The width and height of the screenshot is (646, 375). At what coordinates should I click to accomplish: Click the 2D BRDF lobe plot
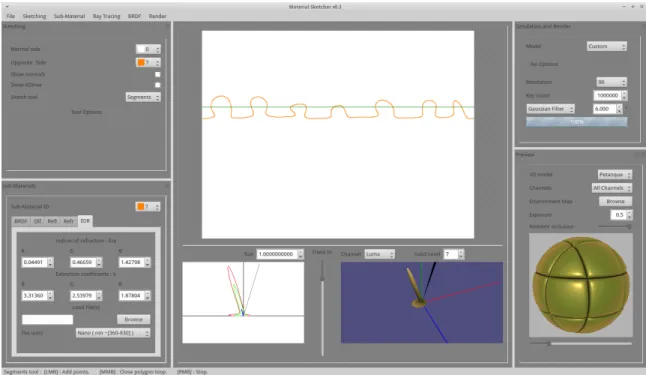coord(243,302)
